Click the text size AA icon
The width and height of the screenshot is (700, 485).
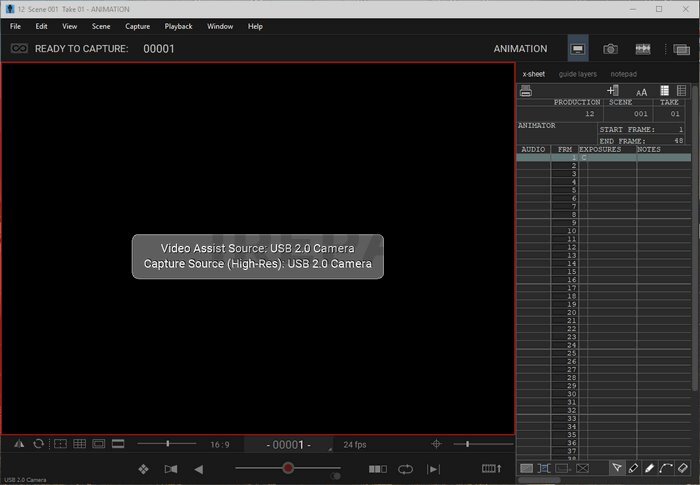point(641,92)
